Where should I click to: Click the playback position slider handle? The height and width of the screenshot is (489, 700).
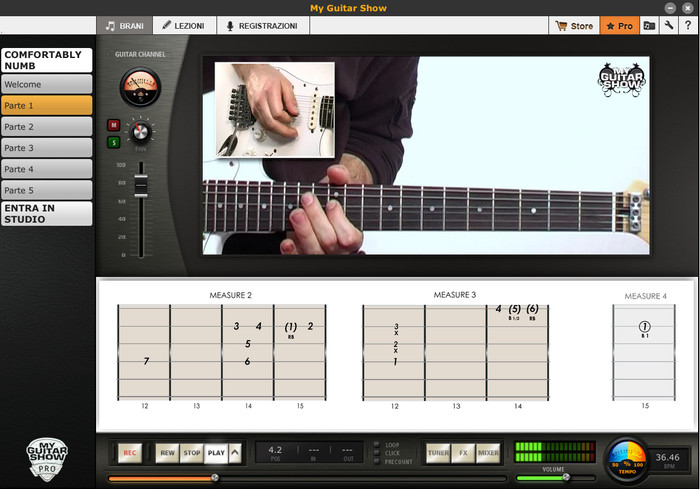click(215, 477)
